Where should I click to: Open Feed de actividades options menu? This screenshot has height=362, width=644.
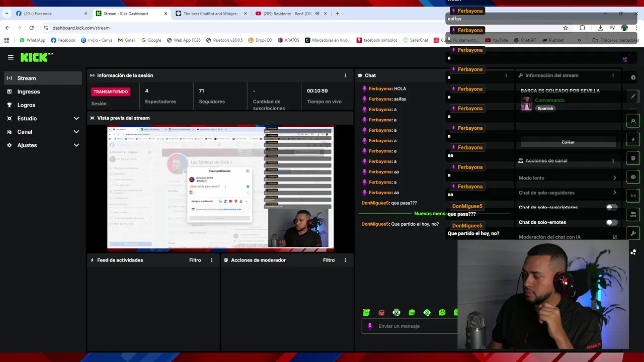(211, 260)
